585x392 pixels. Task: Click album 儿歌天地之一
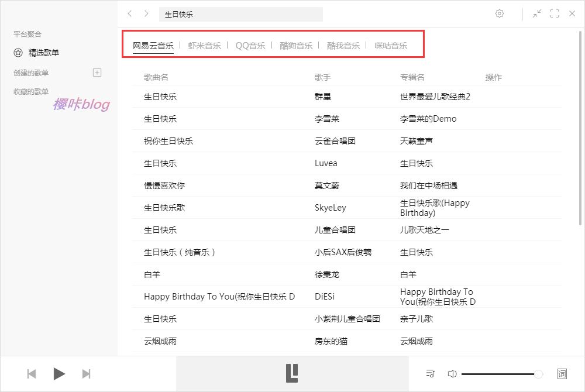pos(425,230)
